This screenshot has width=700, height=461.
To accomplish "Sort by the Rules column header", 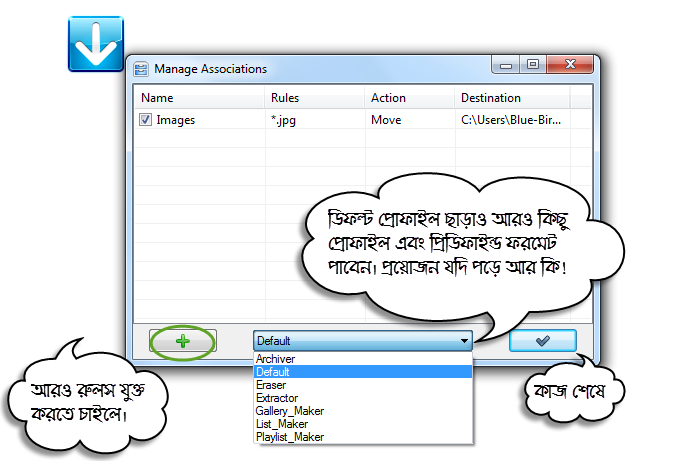I will (x=315, y=98).
